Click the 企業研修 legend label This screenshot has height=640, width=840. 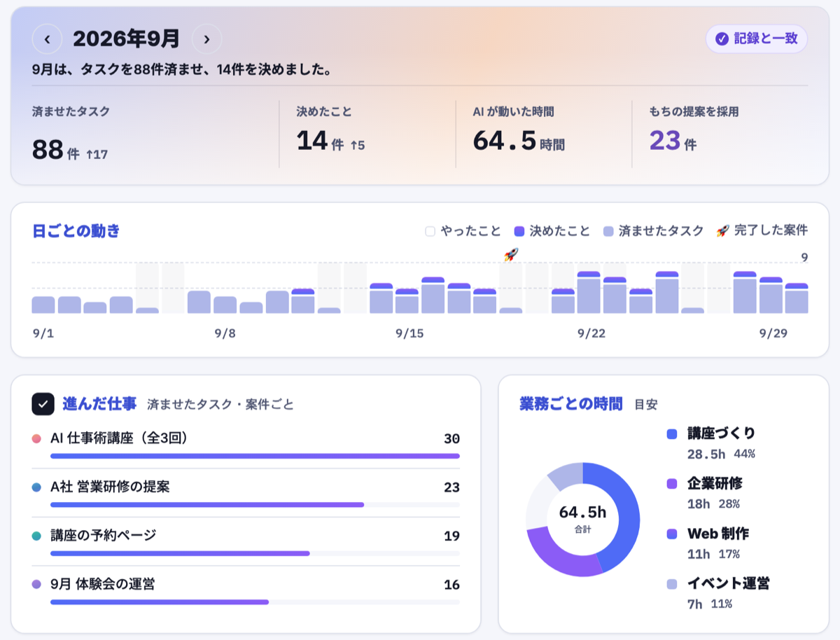click(x=715, y=484)
